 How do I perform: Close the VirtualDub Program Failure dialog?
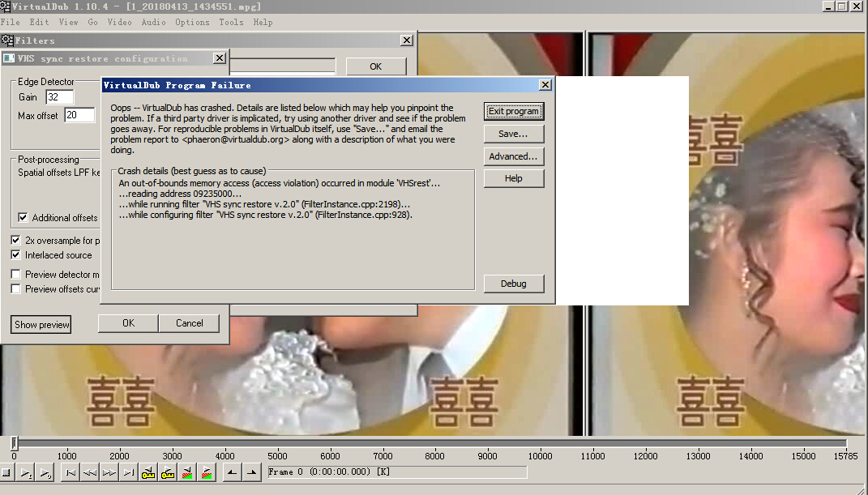point(545,84)
